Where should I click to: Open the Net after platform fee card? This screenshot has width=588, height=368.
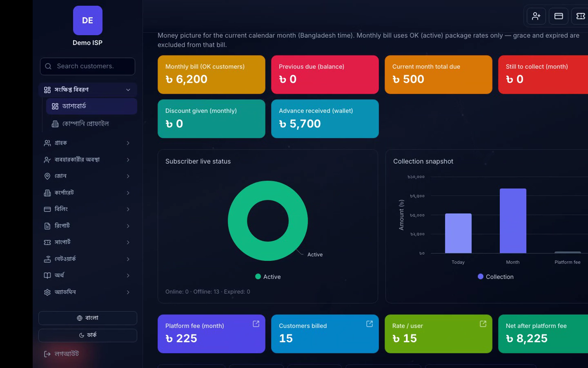click(x=543, y=334)
